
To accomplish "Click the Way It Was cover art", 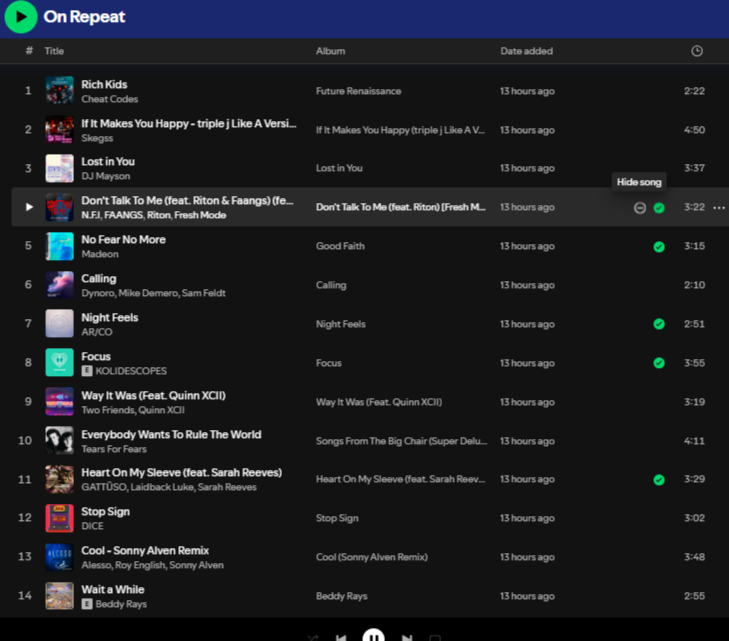I will [60, 401].
